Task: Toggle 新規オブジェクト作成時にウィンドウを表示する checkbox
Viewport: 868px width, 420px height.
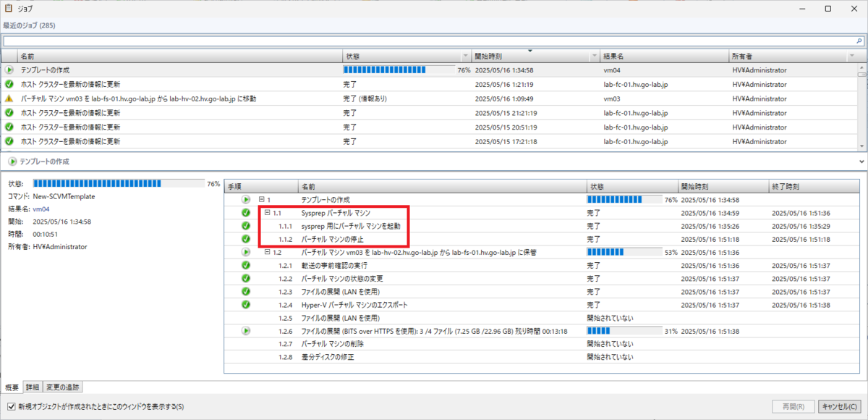Action: click(x=11, y=406)
